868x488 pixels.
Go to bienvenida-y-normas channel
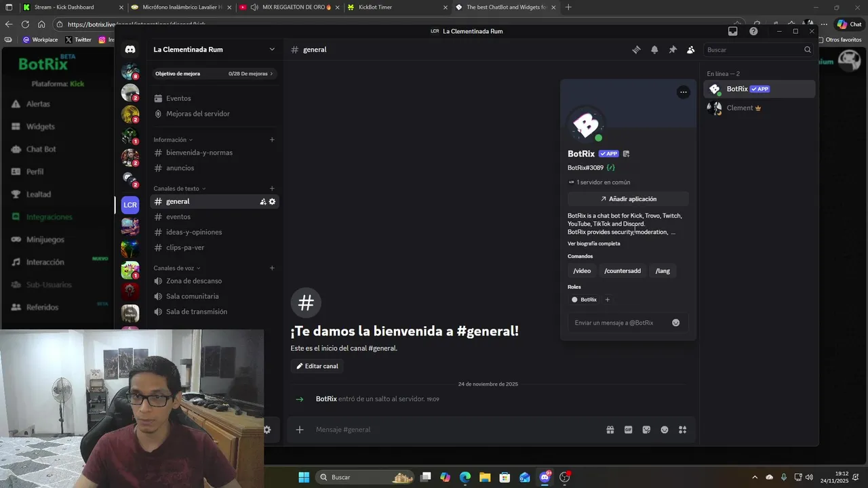214,152
